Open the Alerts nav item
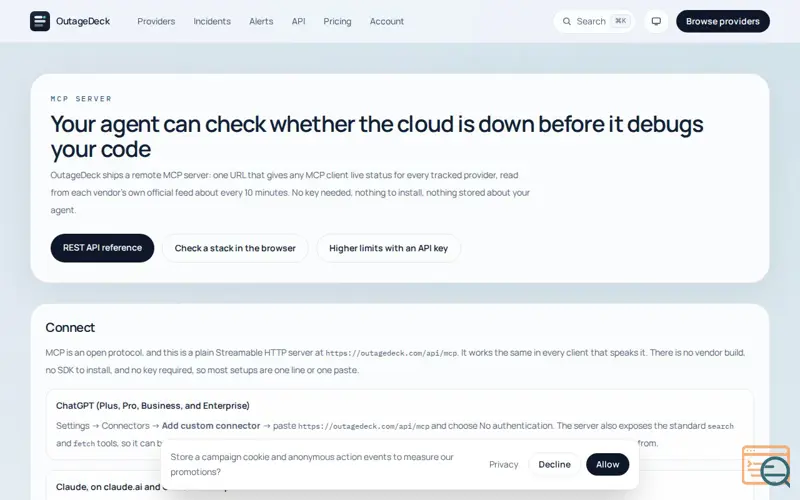 point(261,21)
